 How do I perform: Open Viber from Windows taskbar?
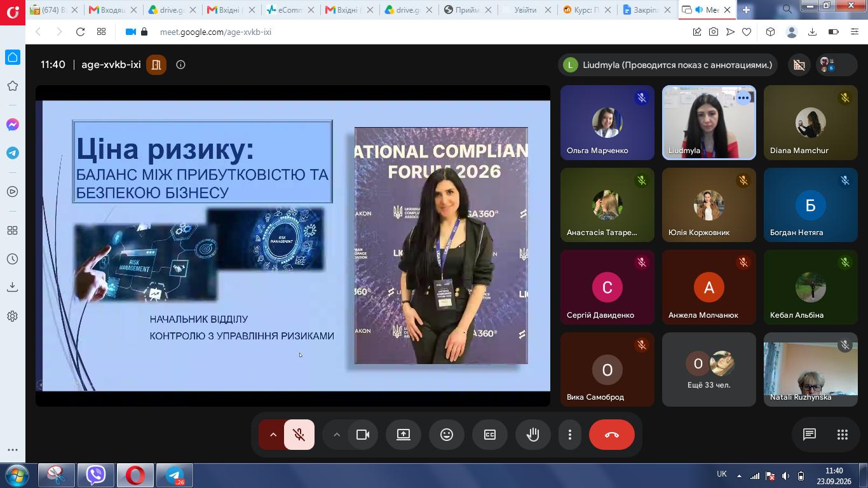pyautogui.click(x=96, y=475)
